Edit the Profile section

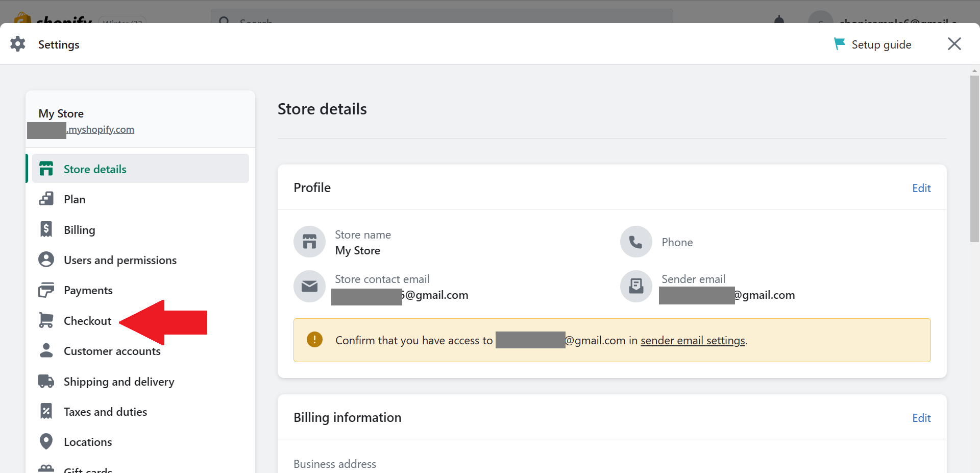coord(921,188)
